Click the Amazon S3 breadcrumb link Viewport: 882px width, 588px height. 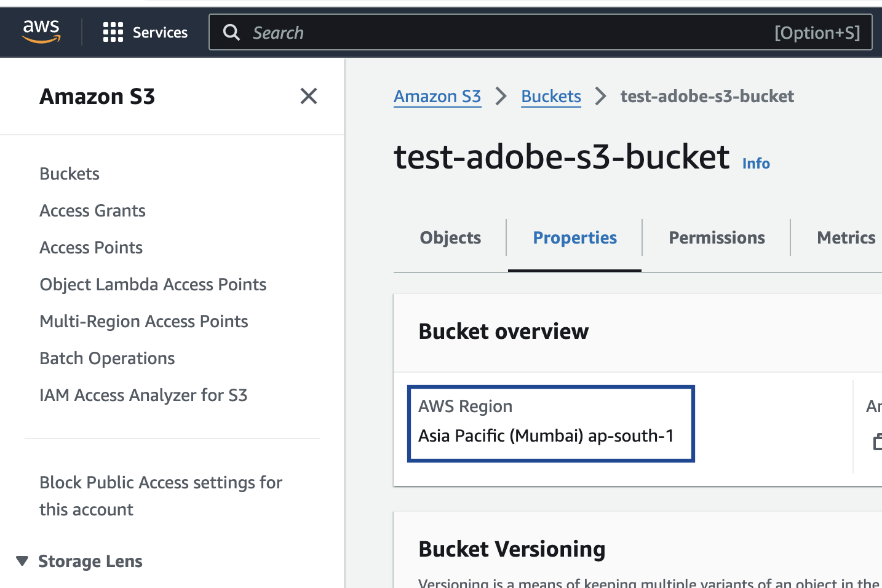pyautogui.click(x=437, y=97)
